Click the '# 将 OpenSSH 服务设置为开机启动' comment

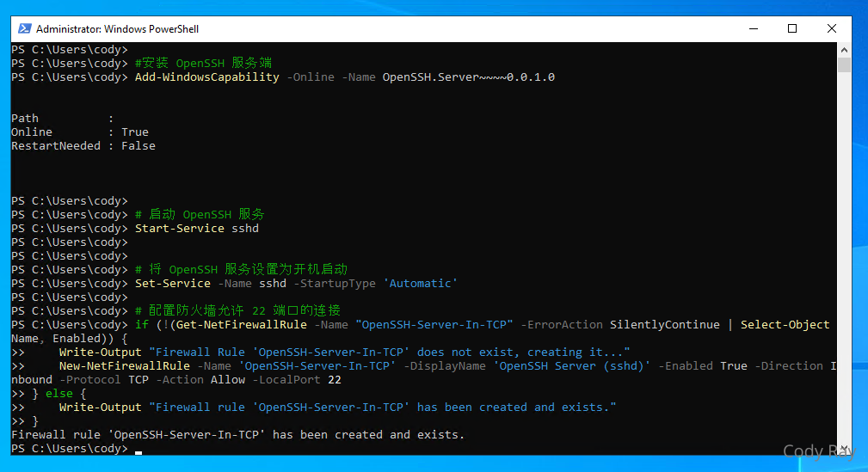[x=242, y=269]
